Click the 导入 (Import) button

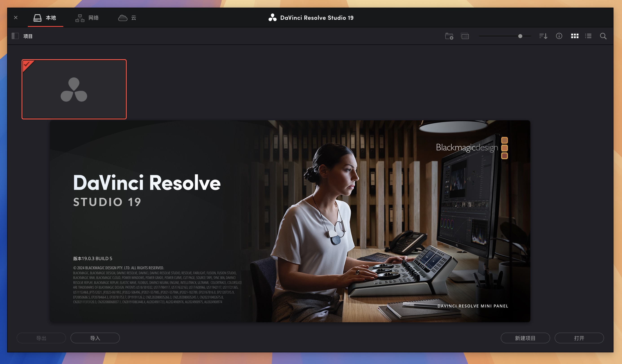coord(95,338)
